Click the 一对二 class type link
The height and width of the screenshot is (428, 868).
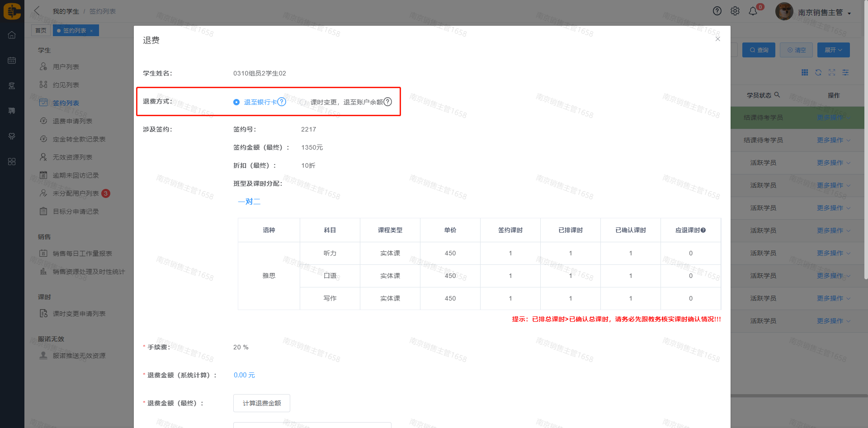(x=249, y=202)
